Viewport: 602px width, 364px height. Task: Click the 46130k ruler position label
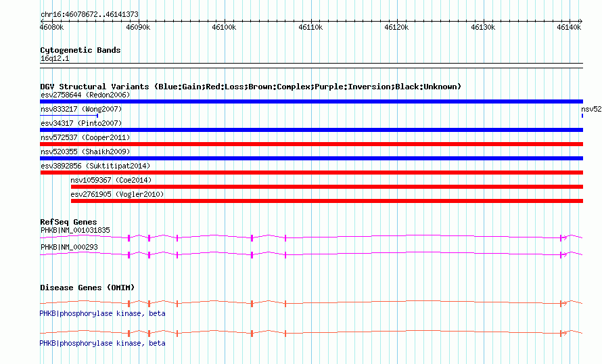coord(483,27)
